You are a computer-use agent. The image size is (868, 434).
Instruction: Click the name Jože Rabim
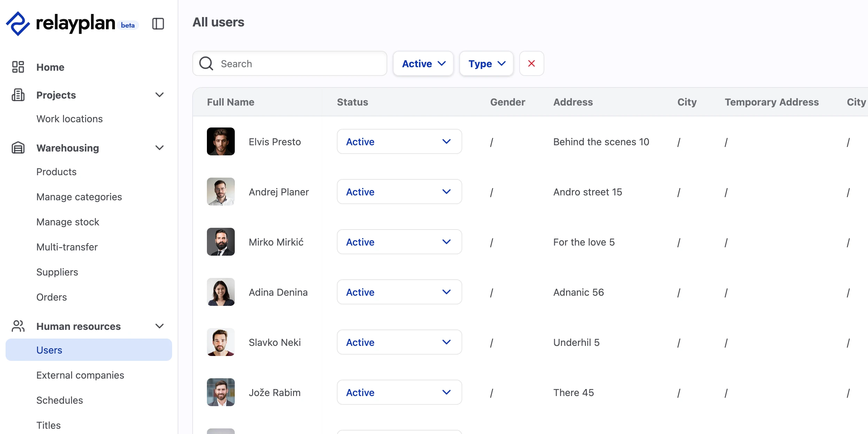coord(274,393)
